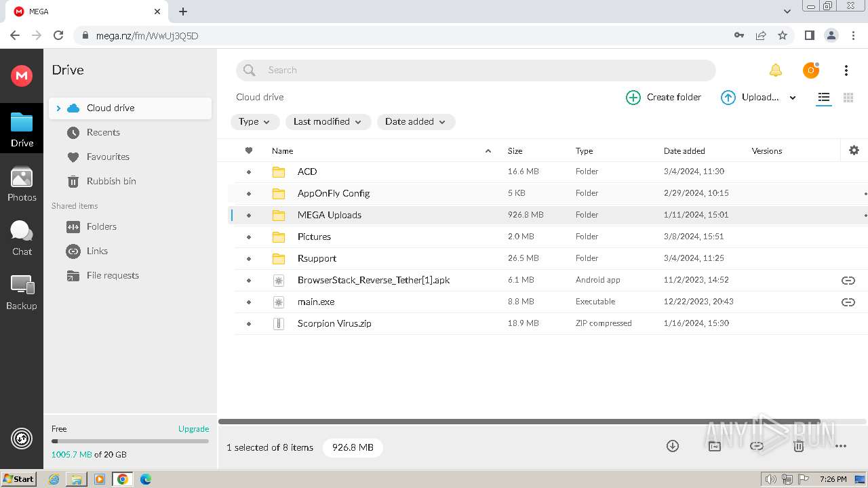Image resolution: width=868 pixels, height=488 pixels.
Task: Expand the Cloud drive tree chevron
Action: (58, 108)
